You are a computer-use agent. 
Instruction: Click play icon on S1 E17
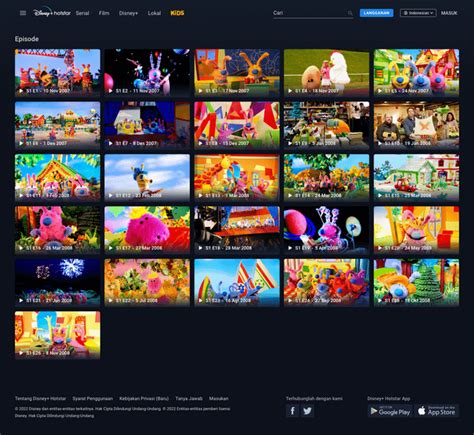110,248
